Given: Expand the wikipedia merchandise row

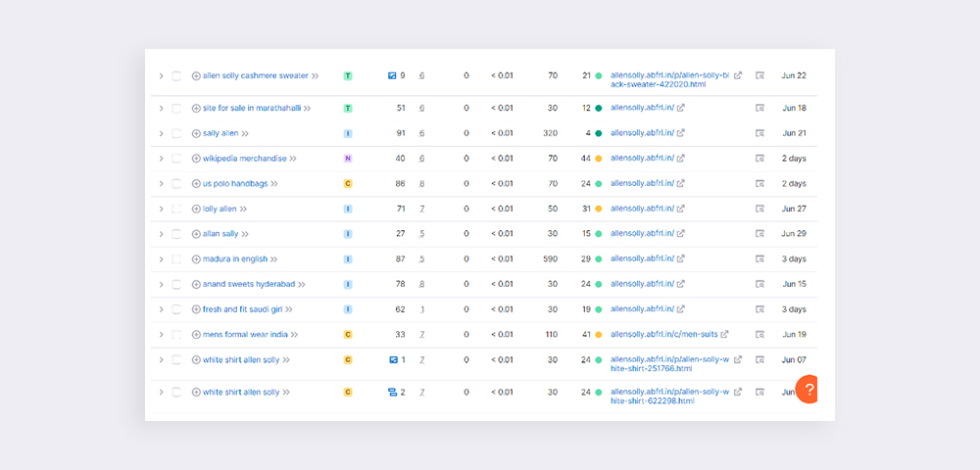Looking at the screenshot, I should 161,159.
